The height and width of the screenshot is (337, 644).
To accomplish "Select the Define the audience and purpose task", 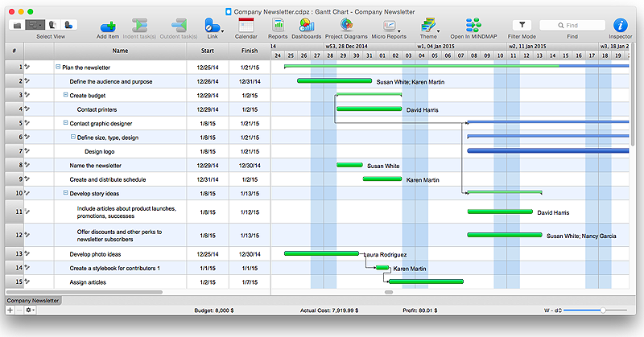I will coord(111,81).
